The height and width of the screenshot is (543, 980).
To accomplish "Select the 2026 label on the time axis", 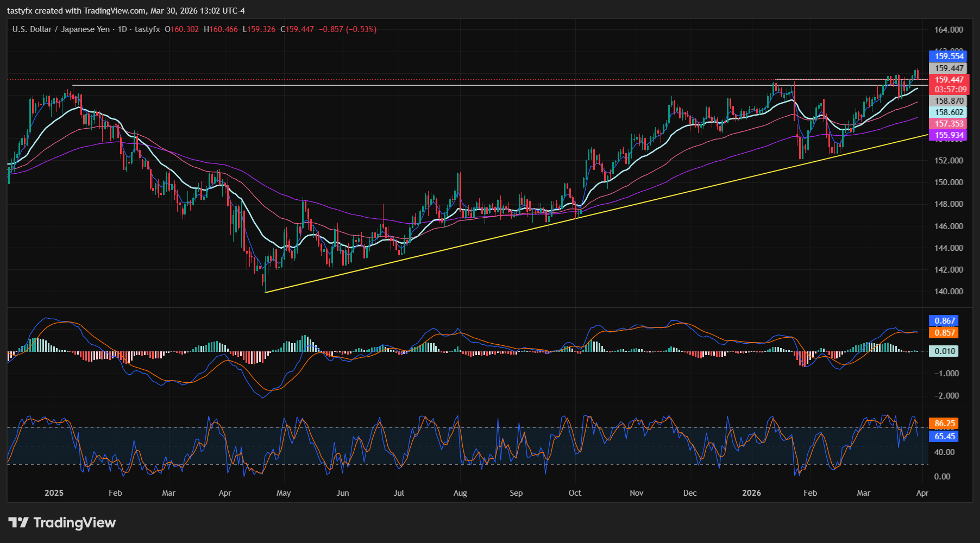I will point(752,493).
